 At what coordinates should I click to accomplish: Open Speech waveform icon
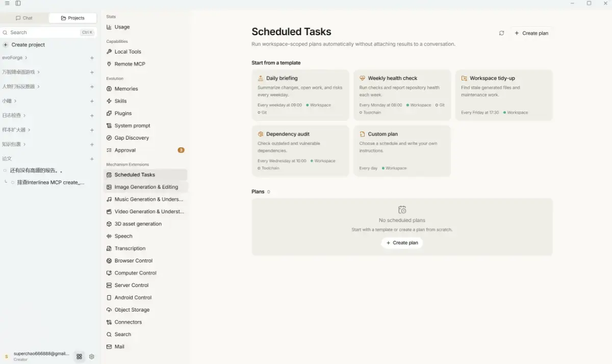(109, 236)
